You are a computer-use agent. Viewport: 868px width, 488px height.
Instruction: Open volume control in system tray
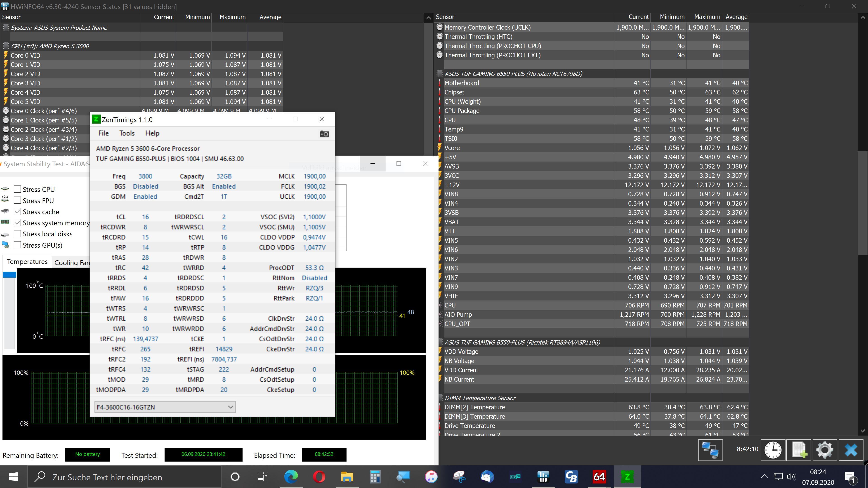791,476
